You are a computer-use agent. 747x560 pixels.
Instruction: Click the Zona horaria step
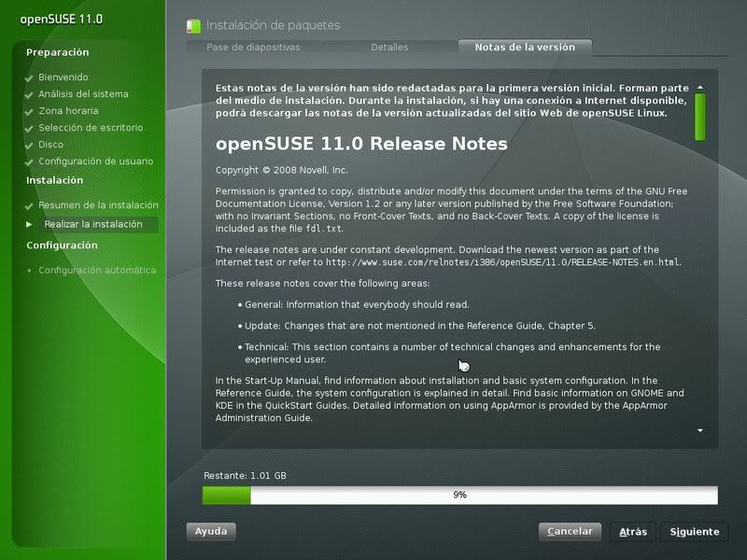point(68,111)
